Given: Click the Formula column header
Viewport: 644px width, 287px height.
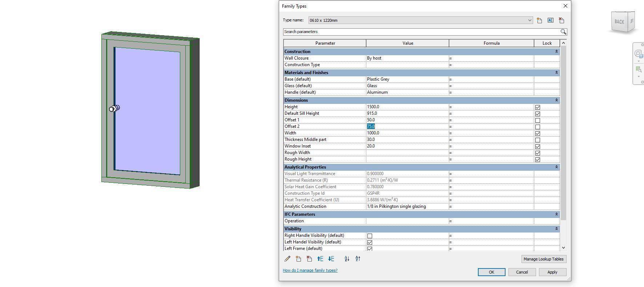Looking at the screenshot, I should tap(491, 43).
